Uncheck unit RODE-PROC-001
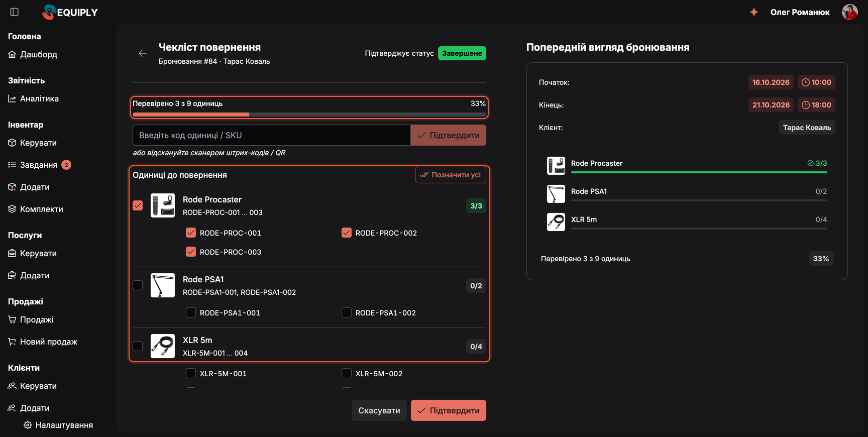Screen dimensions: 868x437 click(191, 233)
